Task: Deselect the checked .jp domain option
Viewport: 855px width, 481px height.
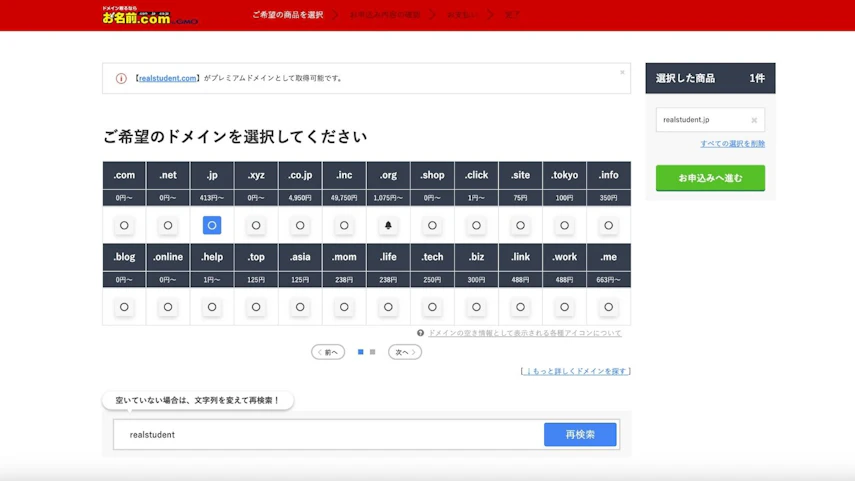Action: click(x=212, y=225)
